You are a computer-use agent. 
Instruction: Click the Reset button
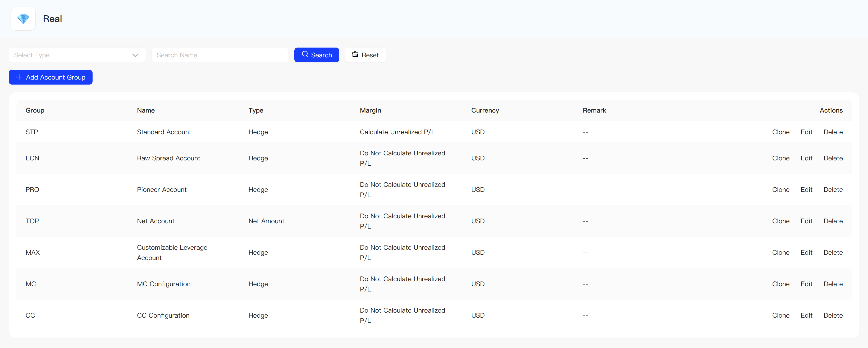pyautogui.click(x=365, y=55)
